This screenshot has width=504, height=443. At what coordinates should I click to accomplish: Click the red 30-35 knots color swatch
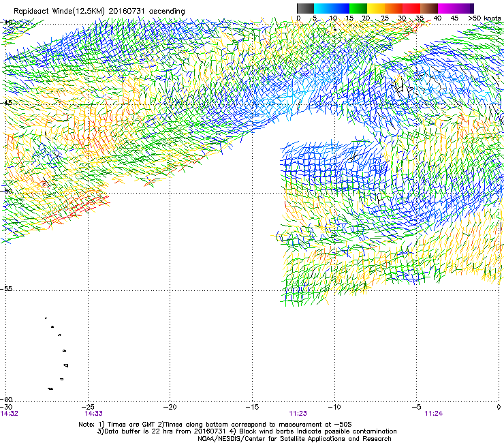(411, 8)
